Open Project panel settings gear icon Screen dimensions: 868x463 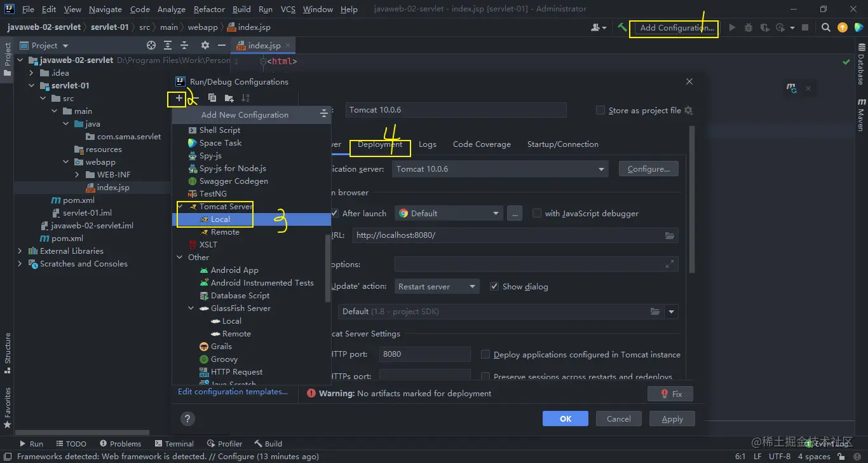pos(205,45)
